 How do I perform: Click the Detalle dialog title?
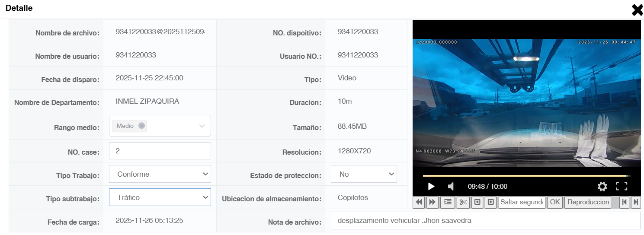click(19, 8)
